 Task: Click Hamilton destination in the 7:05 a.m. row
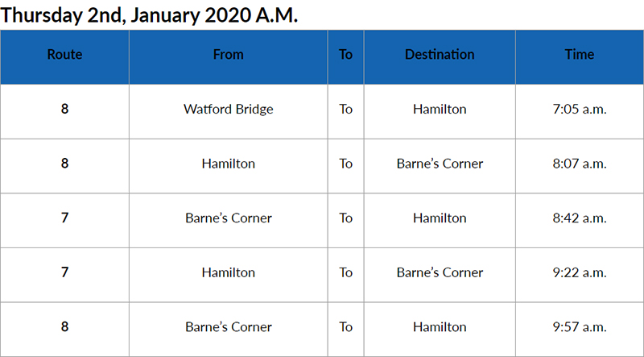tap(440, 109)
